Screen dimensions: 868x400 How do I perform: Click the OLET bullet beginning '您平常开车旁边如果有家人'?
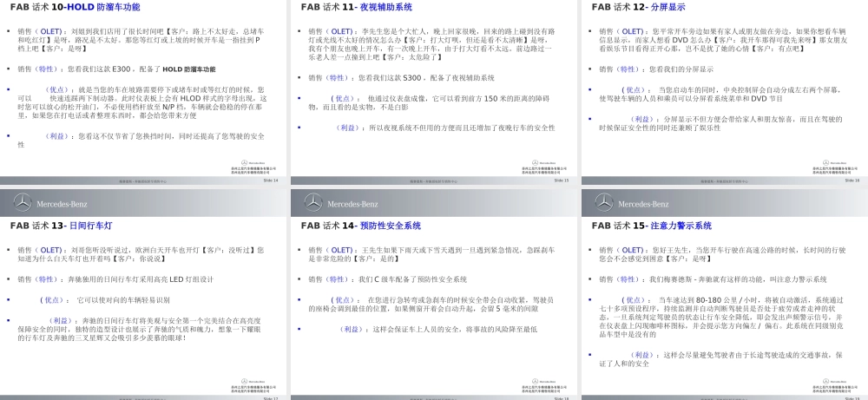(x=722, y=40)
